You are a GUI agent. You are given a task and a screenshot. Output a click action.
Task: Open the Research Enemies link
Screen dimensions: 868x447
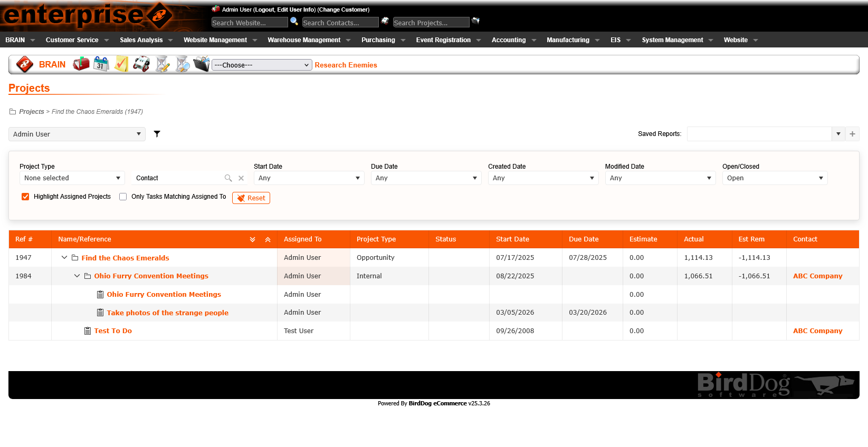346,65
